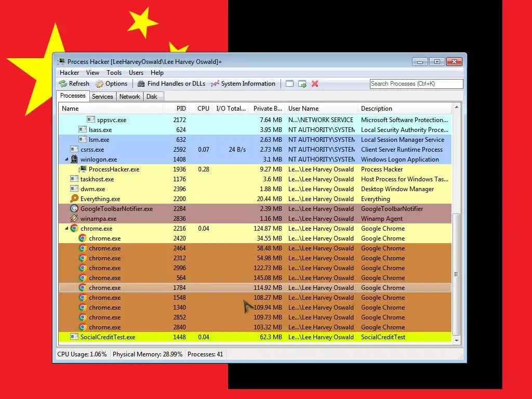Open Options from the toolbar
This screenshot has height=399, width=532.
click(111, 84)
